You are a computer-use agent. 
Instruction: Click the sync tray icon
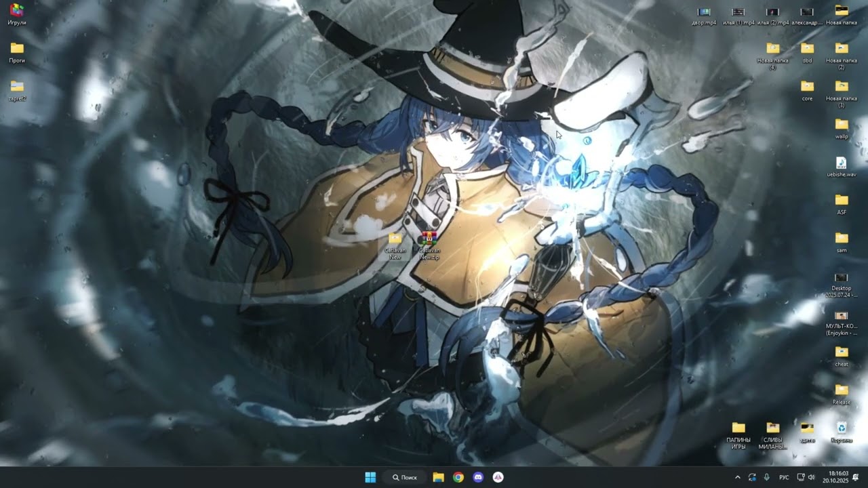coord(752,477)
